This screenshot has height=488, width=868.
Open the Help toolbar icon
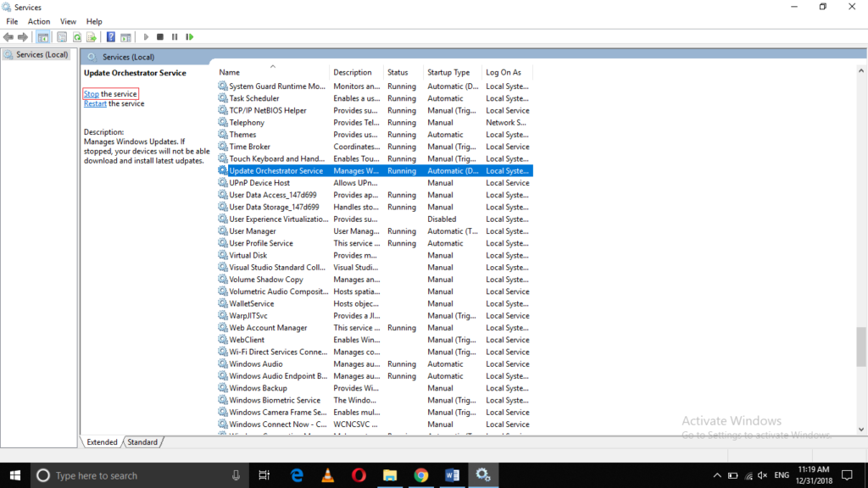(x=111, y=37)
